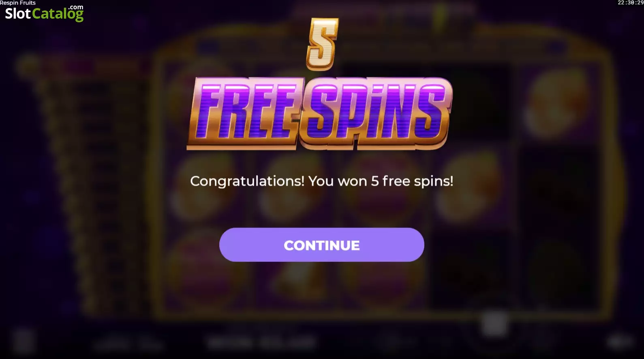Click the blurred bet amount text at bottom-left

pyautogui.click(x=128, y=344)
